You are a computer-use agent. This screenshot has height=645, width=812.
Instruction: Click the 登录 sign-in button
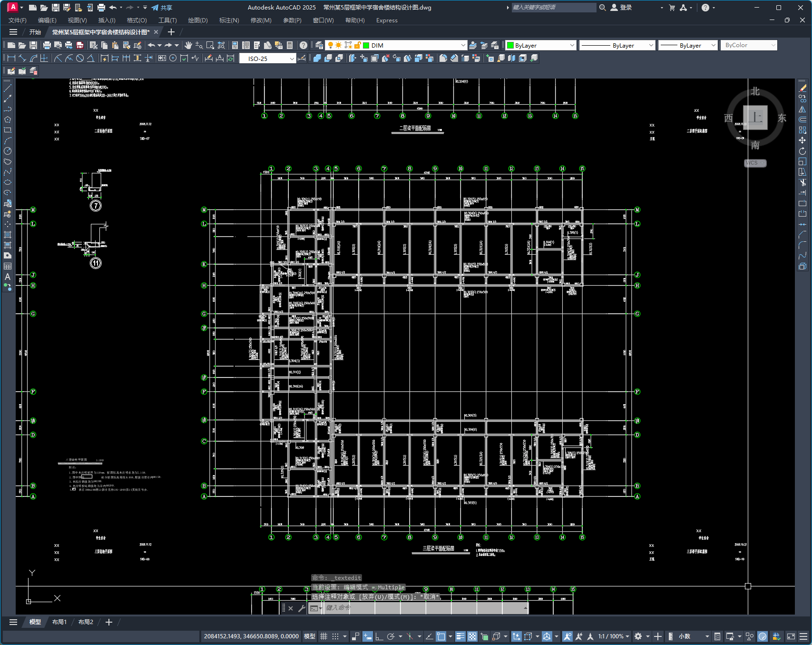(621, 8)
